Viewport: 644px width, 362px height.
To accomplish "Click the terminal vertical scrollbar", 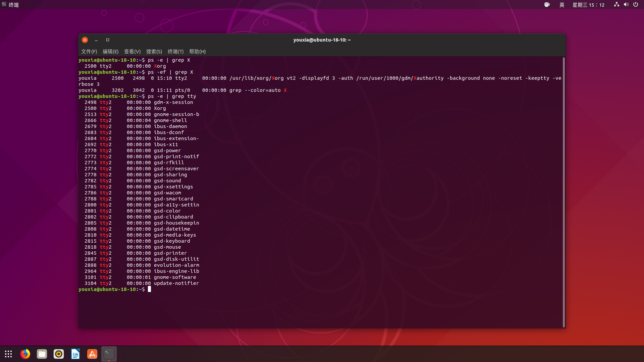I will point(564,192).
